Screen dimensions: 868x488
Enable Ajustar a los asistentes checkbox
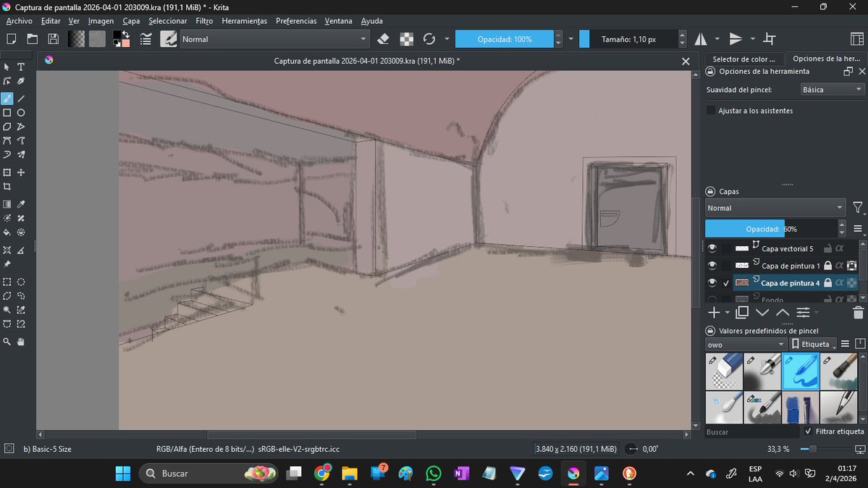[x=711, y=111]
